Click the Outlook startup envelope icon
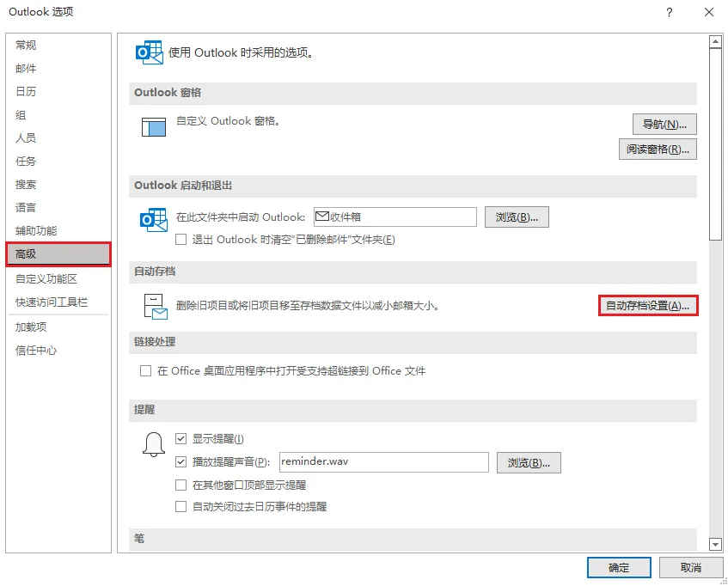The height and width of the screenshot is (586, 728). [x=153, y=219]
